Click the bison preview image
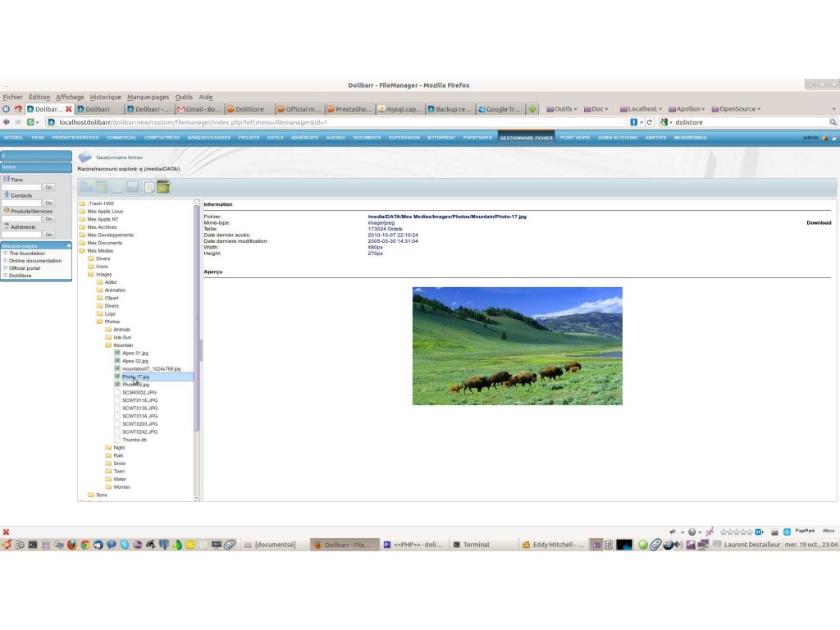 point(518,346)
